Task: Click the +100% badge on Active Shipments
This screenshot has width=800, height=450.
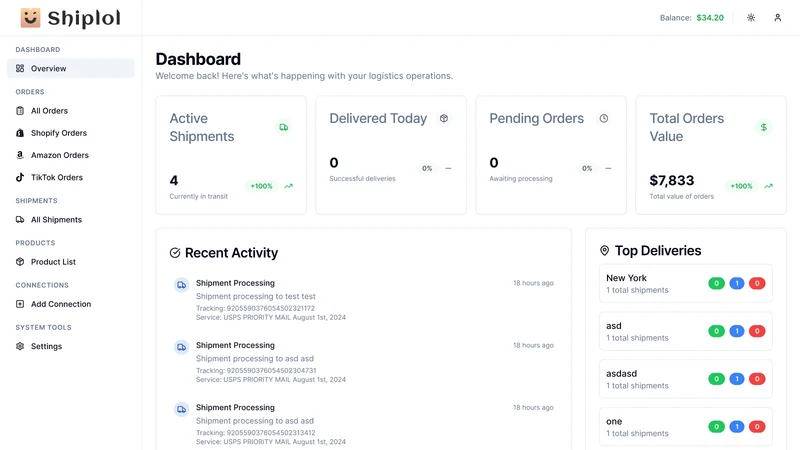Action: tap(261, 186)
